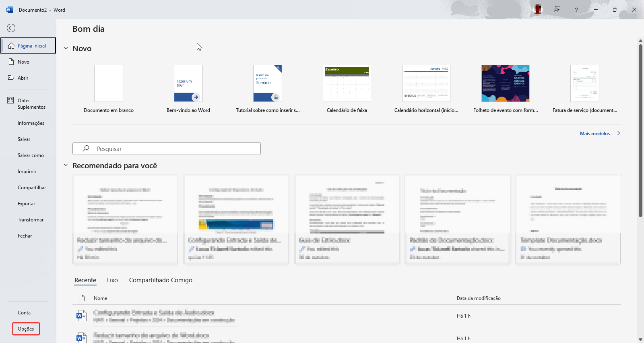Open the Página Inicial section
Screen dimensions: 644x343
28,45
